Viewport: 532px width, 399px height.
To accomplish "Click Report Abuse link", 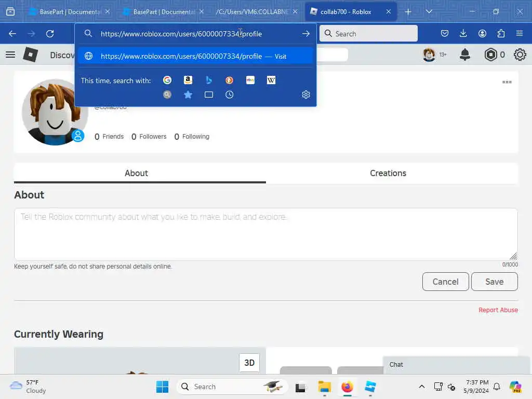I will 498,310.
